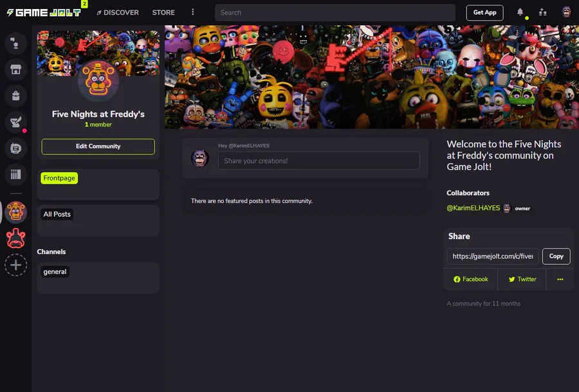
Task: Open the three-dot more menu in top bar
Action: (x=193, y=12)
